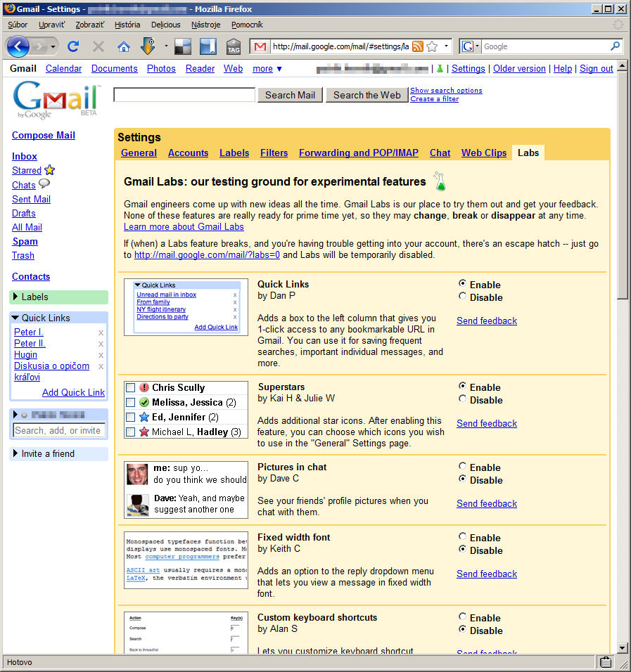Image resolution: width=631 pixels, height=672 pixels.
Task: Reload the page with the refresh icon
Action: [73, 46]
